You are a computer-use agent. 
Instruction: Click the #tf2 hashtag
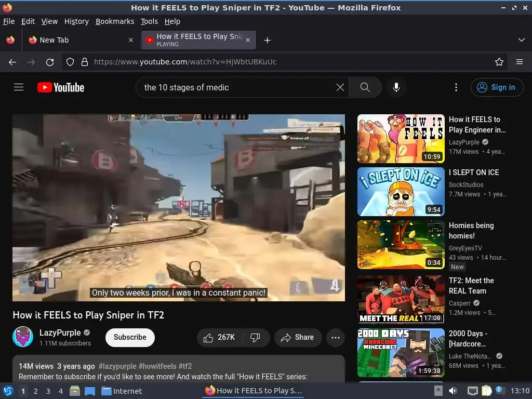pyautogui.click(x=185, y=366)
